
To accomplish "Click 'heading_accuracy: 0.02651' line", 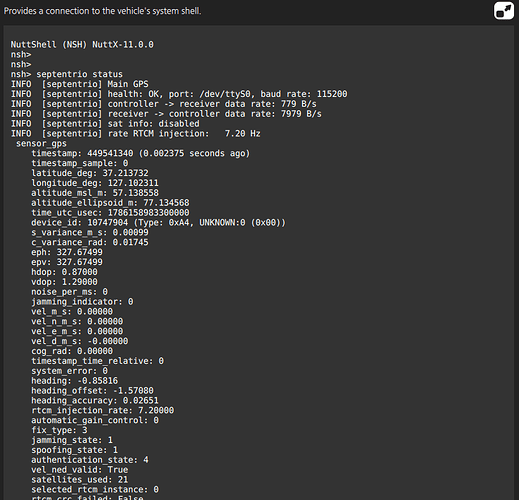I will 95,400.
